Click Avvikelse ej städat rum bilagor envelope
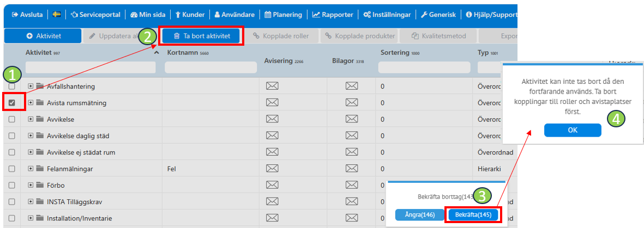The image size is (644, 228). point(351,152)
